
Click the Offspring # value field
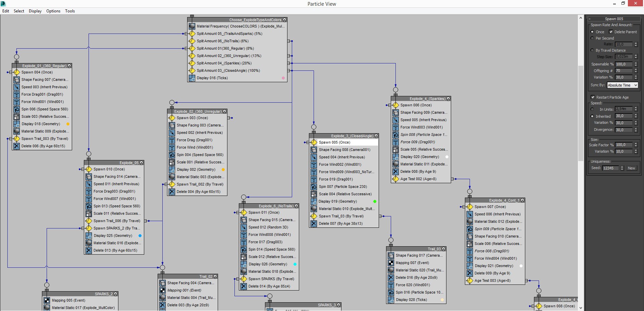coord(624,71)
